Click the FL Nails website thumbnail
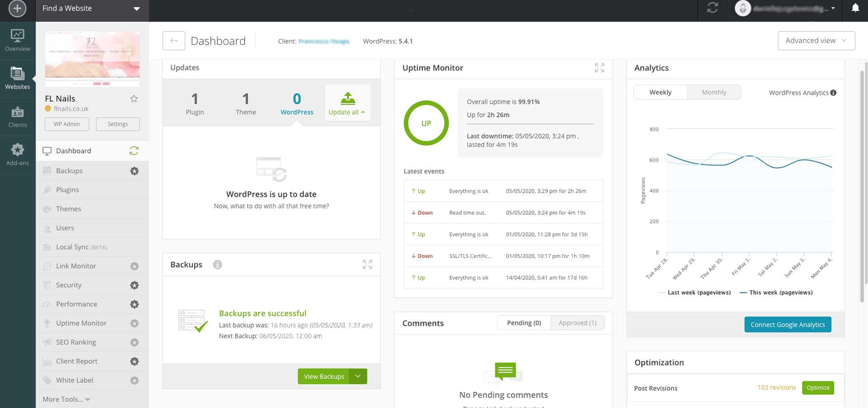The height and width of the screenshot is (408, 868). [92, 59]
